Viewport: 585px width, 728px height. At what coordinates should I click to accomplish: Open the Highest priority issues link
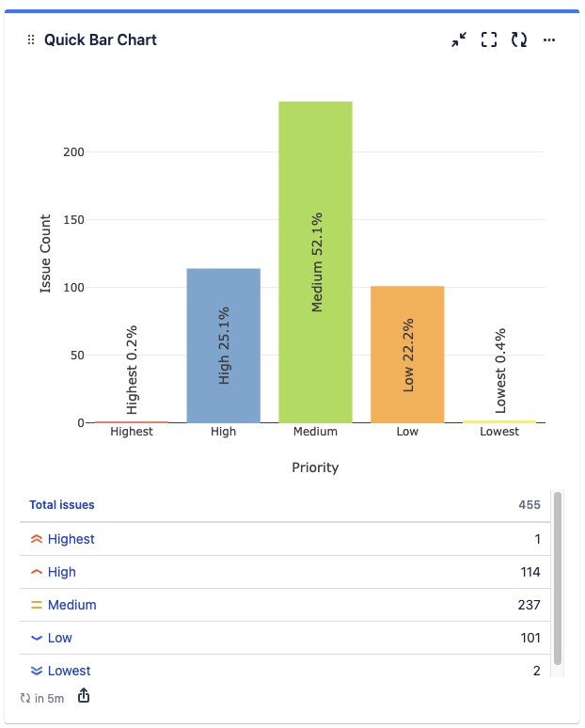tap(71, 540)
